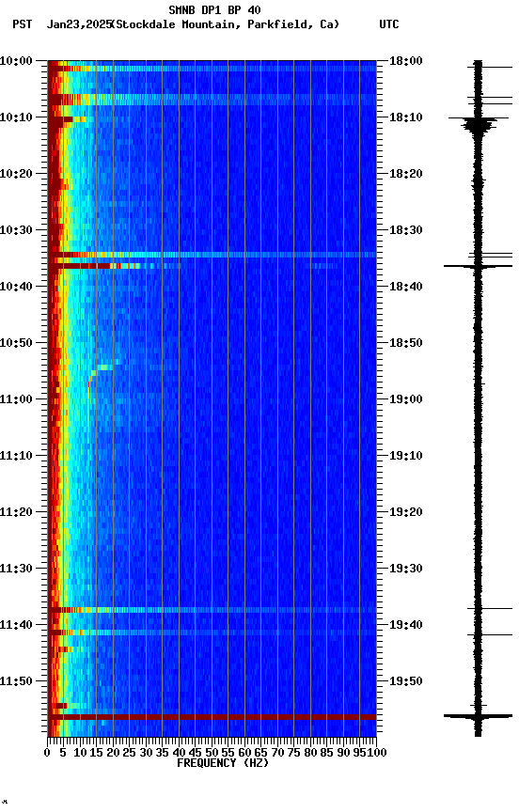The width and height of the screenshot is (519, 812).
Task: Click the date text 'Jan23,2025'
Action: coord(79,24)
